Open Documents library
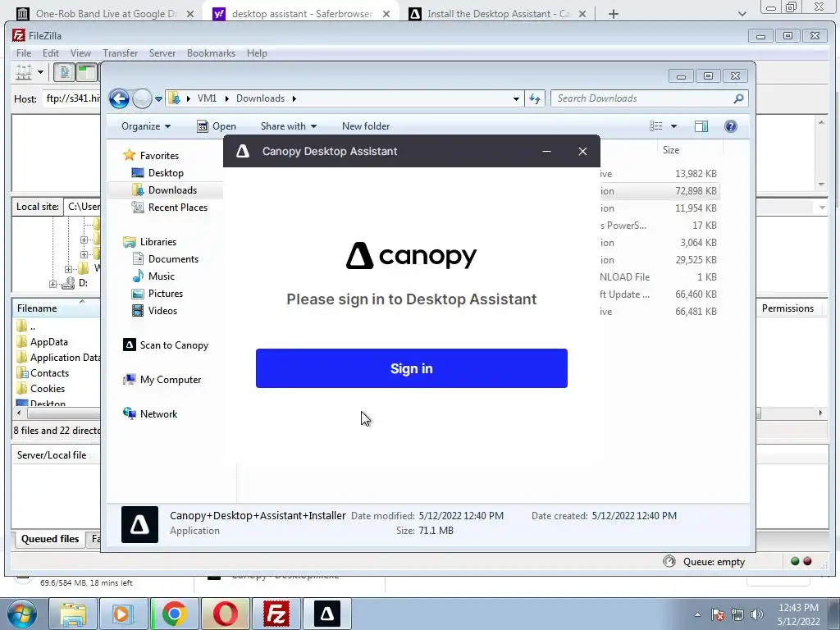 165,259
